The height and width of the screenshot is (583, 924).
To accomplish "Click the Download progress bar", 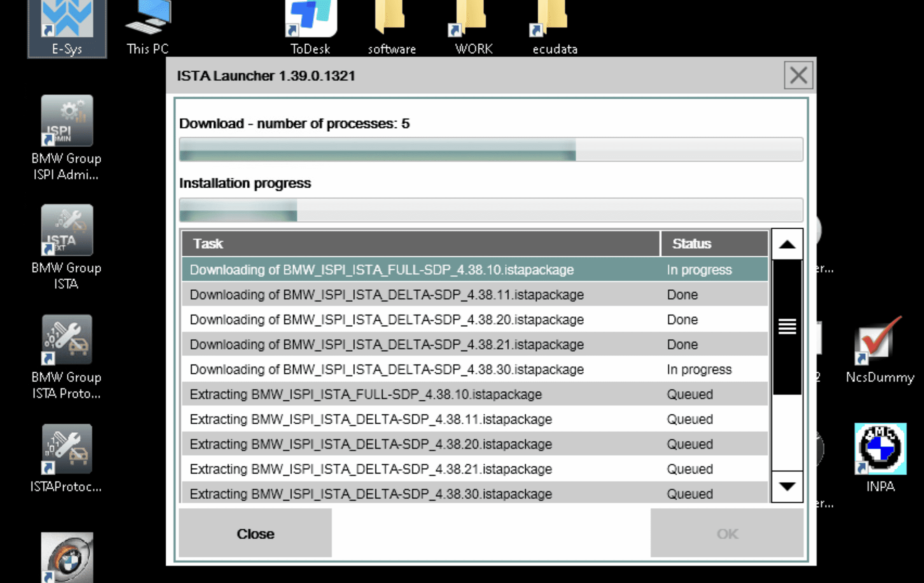I will (x=491, y=149).
